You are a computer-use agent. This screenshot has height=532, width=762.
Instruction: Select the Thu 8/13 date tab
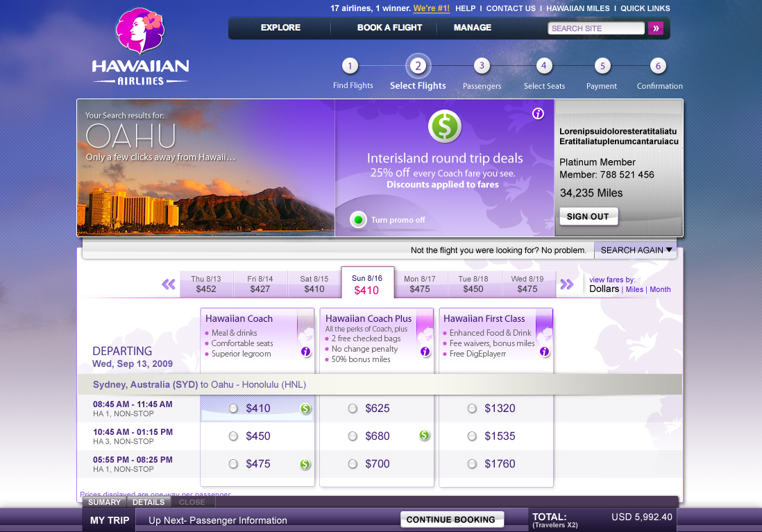point(206,284)
